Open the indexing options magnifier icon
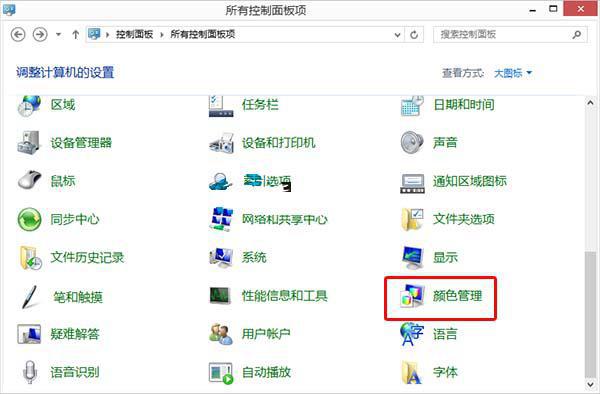This screenshot has height=394, width=600. (221, 181)
